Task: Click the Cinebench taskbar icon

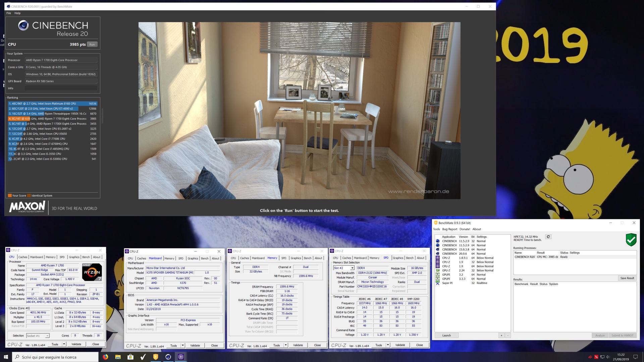Action: [168, 357]
